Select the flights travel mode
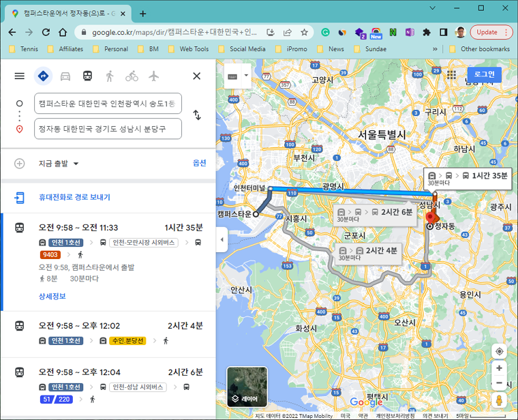 coord(153,76)
